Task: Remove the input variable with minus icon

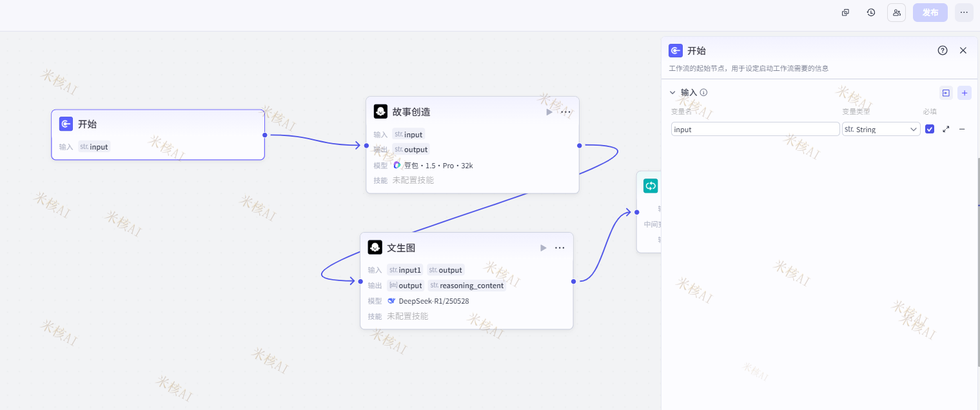Action: (962, 129)
